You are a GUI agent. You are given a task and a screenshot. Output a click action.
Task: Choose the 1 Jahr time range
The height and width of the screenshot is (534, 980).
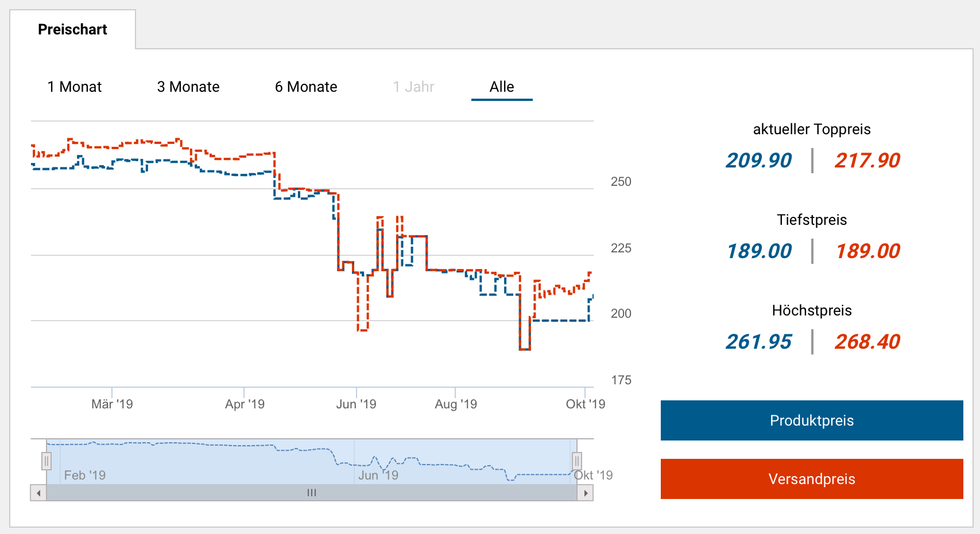(x=413, y=87)
